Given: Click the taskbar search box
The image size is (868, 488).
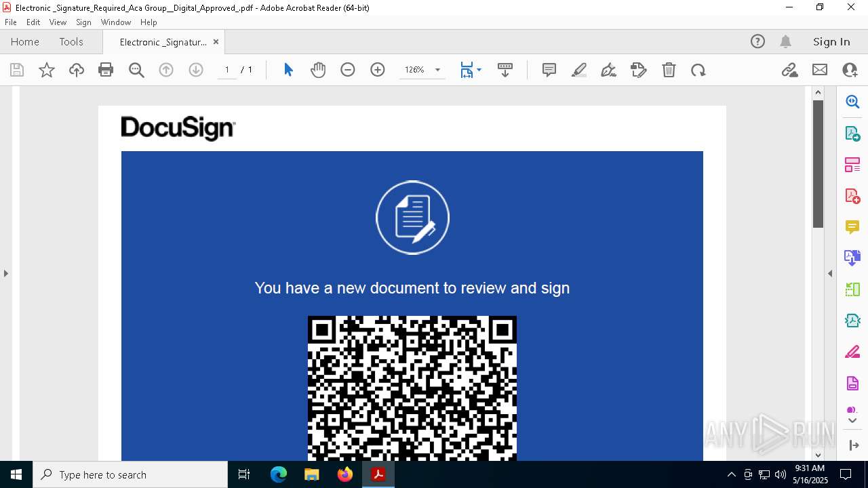Looking at the screenshot, I should [x=130, y=474].
